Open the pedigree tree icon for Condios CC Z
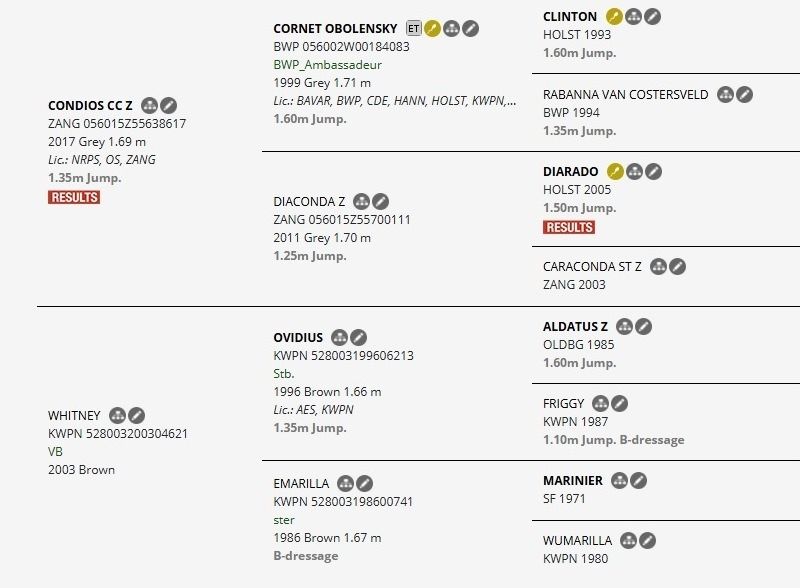 pyautogui.click(x=150, y=105)
